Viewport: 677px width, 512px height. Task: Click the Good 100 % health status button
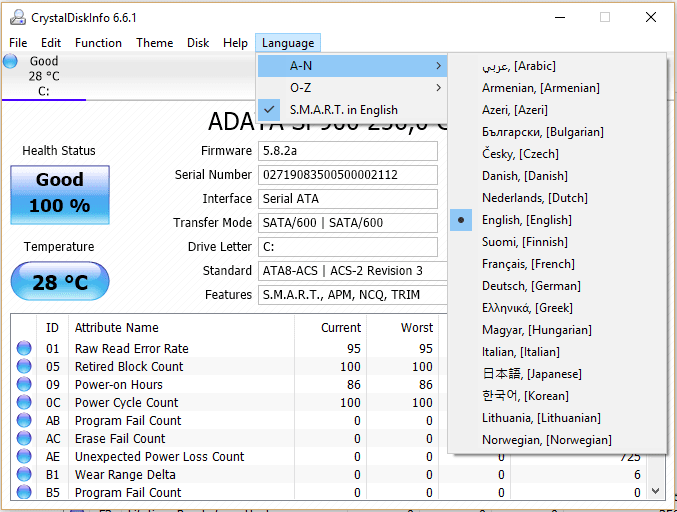[x=60, y=195]
